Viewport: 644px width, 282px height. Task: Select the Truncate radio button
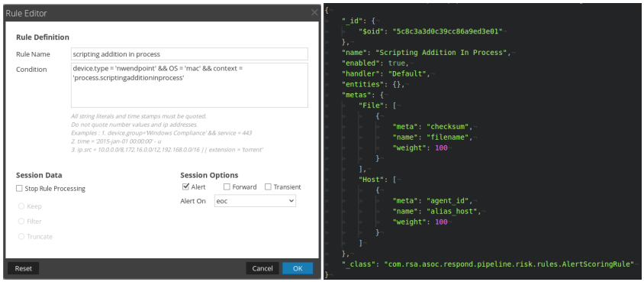(x=21, y=236)
